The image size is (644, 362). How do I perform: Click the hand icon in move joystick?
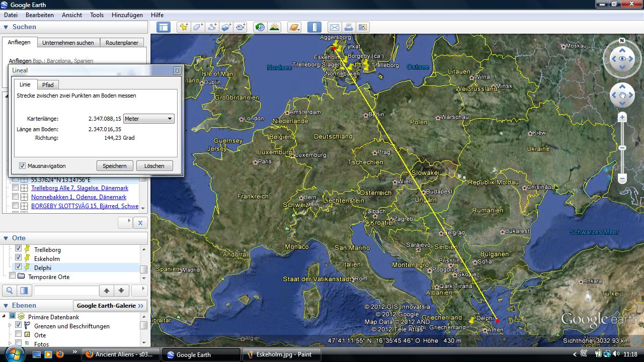pos(622,95)
